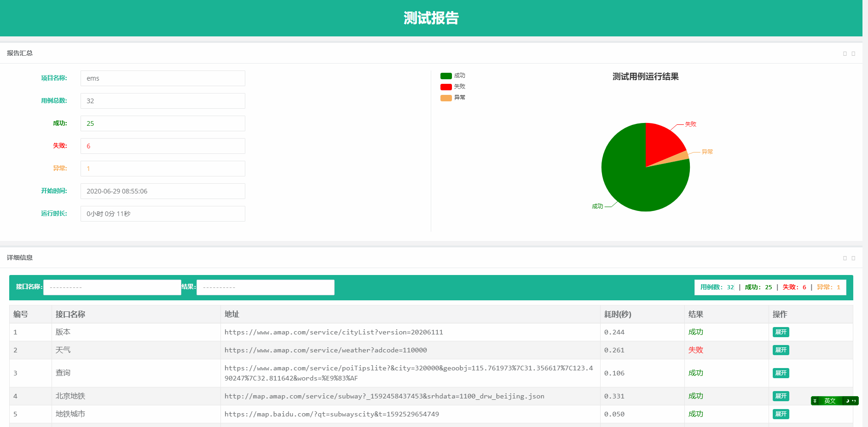The height and width of the screenshot is (427, 868).
Task: Switch the IME 英文 language mode
Action: 830,401
